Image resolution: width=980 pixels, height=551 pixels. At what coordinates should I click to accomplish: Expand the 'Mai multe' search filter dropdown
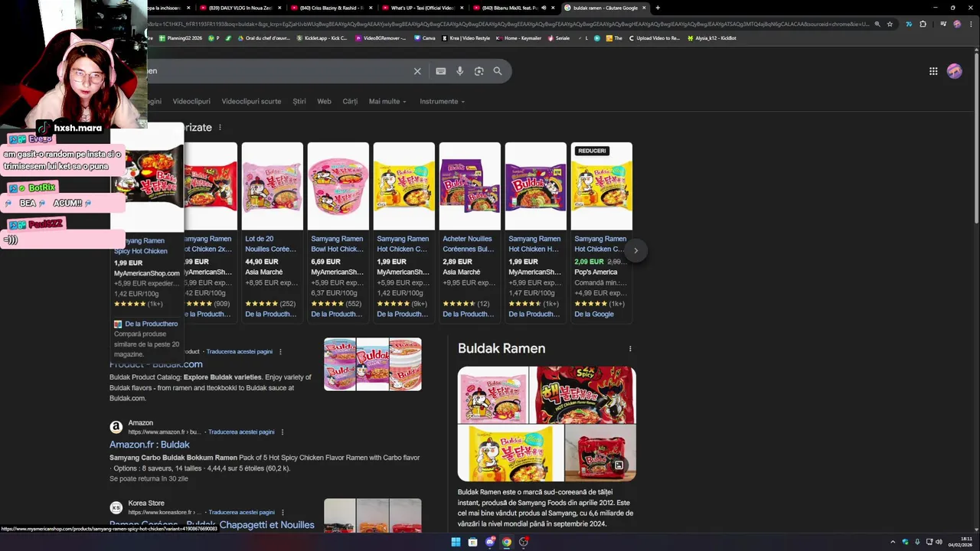point(387,101)
